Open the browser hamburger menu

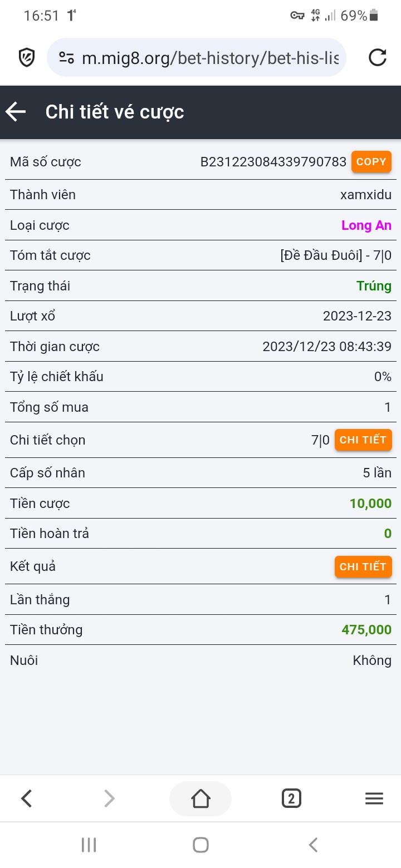tap(374, 799)
